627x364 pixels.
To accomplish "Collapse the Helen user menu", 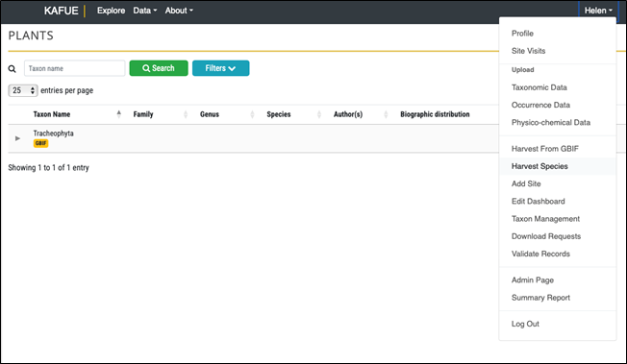I will click(x=598, y=11).
